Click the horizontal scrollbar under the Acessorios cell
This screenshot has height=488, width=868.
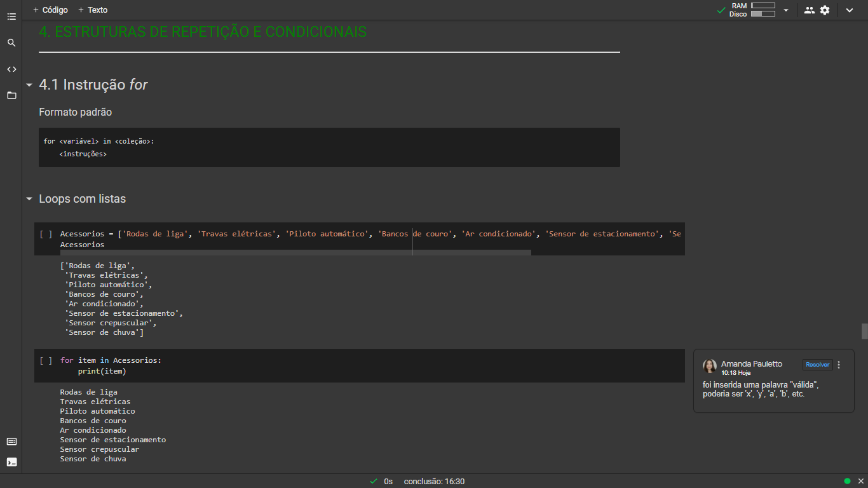[295, 252]
